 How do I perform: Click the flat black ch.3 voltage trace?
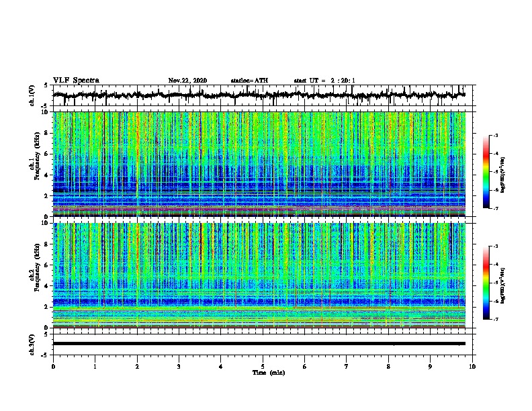(x=259, y=344)
